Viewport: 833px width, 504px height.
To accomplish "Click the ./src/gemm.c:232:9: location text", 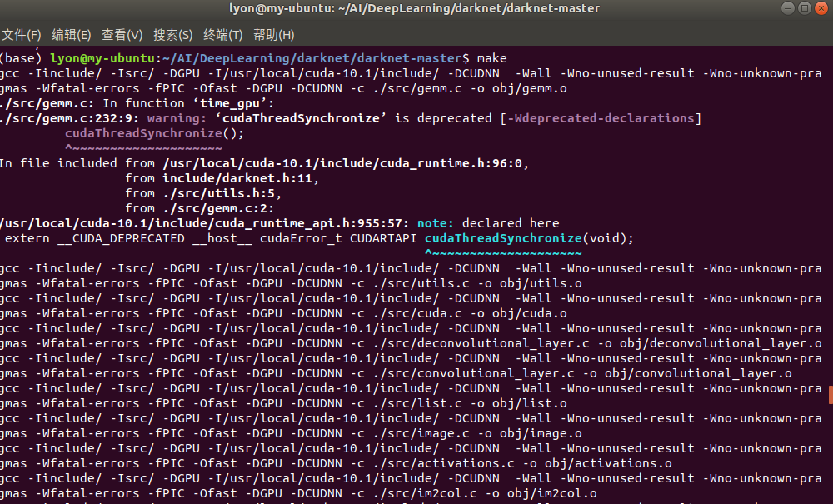I will pyautogui.click(x=69, y=118).
